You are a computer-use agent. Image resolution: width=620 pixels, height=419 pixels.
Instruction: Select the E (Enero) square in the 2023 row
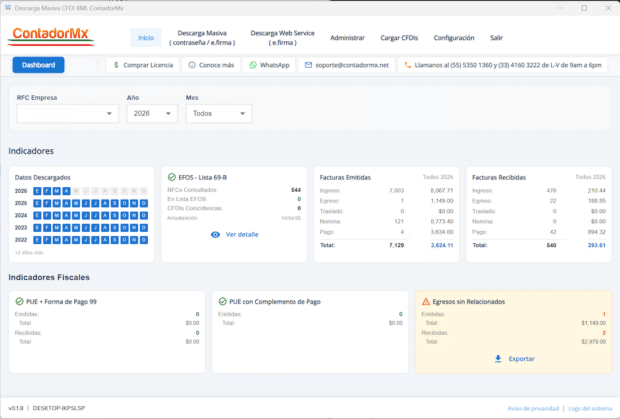click(x=37, y=228)
